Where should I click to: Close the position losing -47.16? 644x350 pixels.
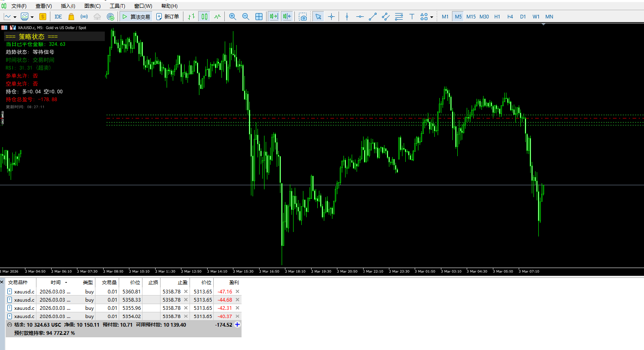237,291
